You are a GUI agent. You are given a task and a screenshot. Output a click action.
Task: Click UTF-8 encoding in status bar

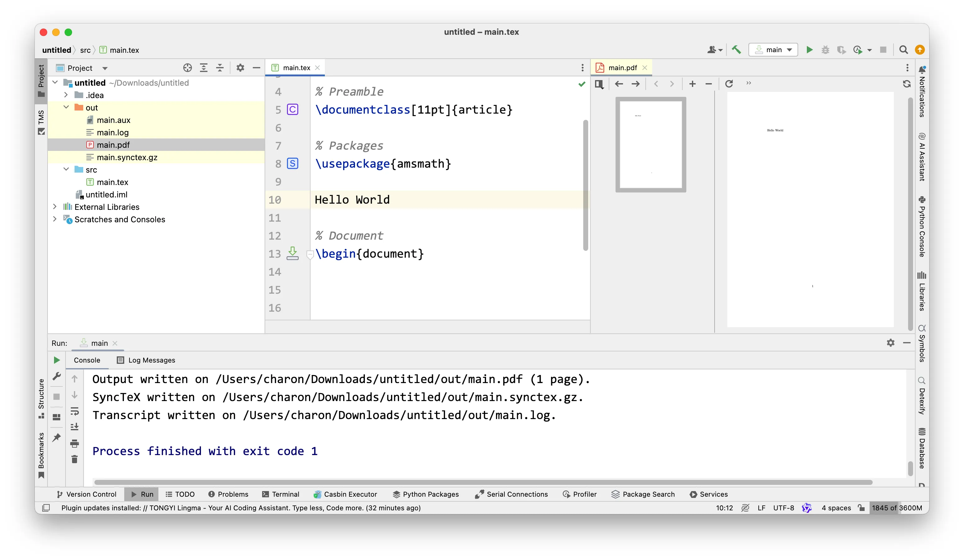(784, 508)
